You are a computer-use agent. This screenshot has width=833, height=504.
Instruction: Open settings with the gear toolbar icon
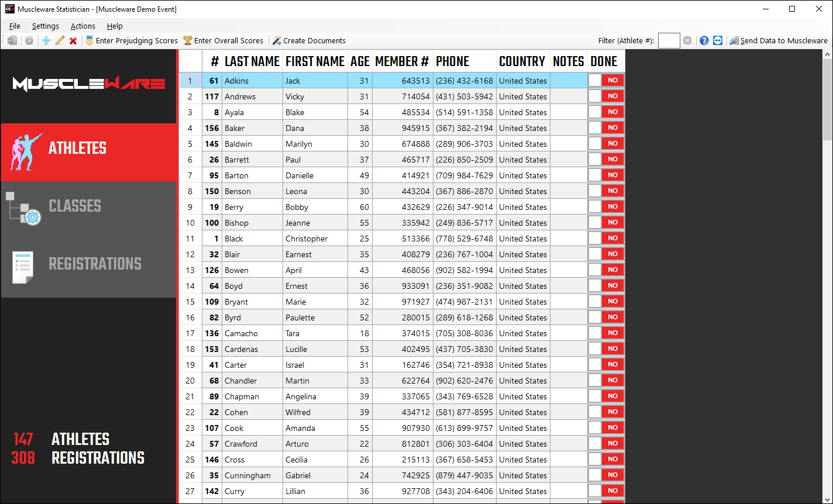click(29, 41)
